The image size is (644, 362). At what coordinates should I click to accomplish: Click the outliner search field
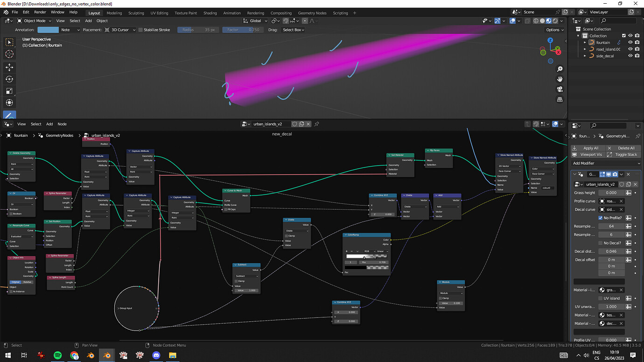[617, 21]
